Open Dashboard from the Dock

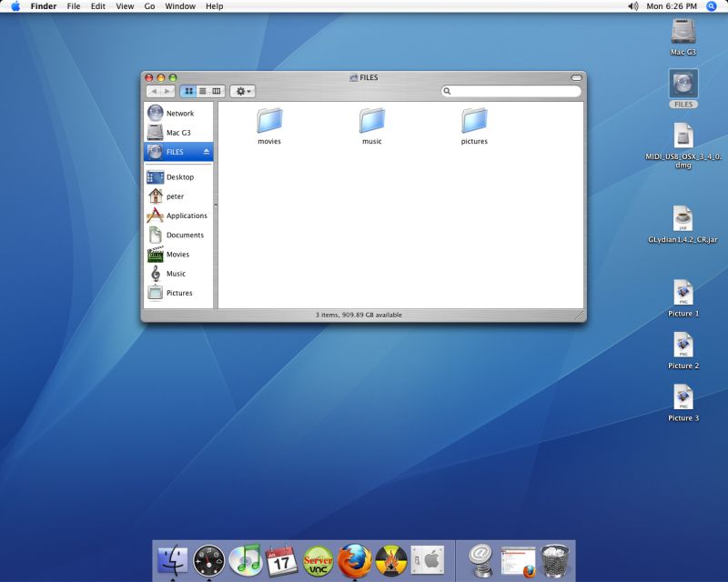[x=209, y=561]
